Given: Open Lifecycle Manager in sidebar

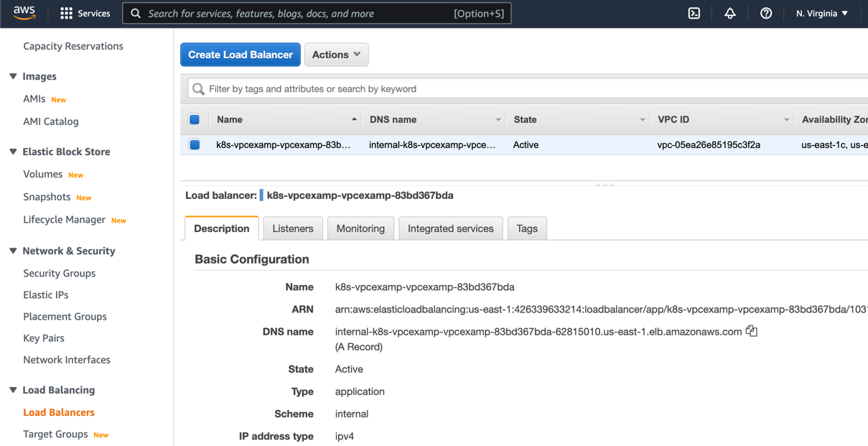Looking at the screenshot, I should [x=64, y=220].
